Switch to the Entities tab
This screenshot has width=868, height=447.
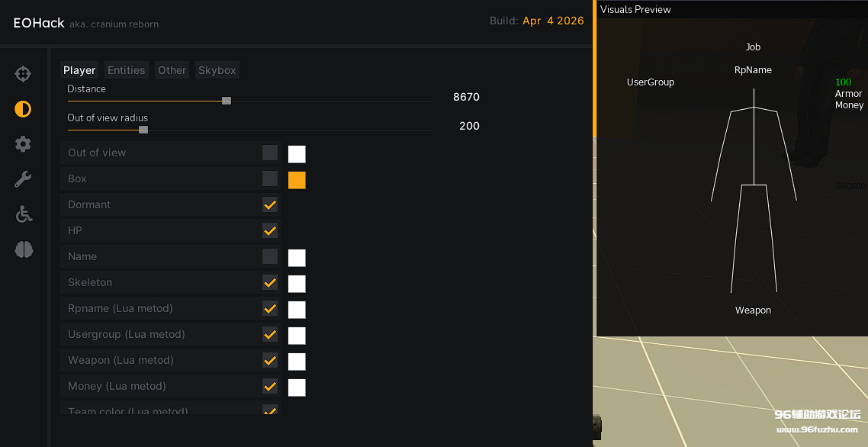tap(126, 70)
